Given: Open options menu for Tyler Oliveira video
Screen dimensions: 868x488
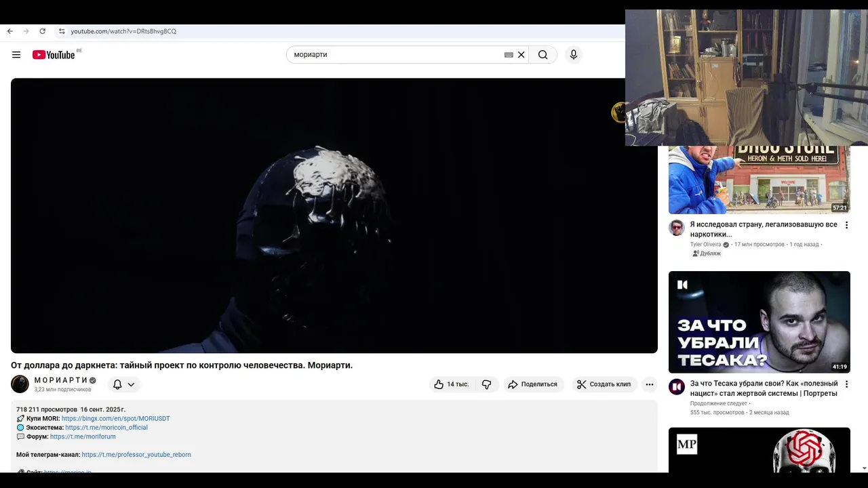Looking at the screenshot, I should click(846, 225).
